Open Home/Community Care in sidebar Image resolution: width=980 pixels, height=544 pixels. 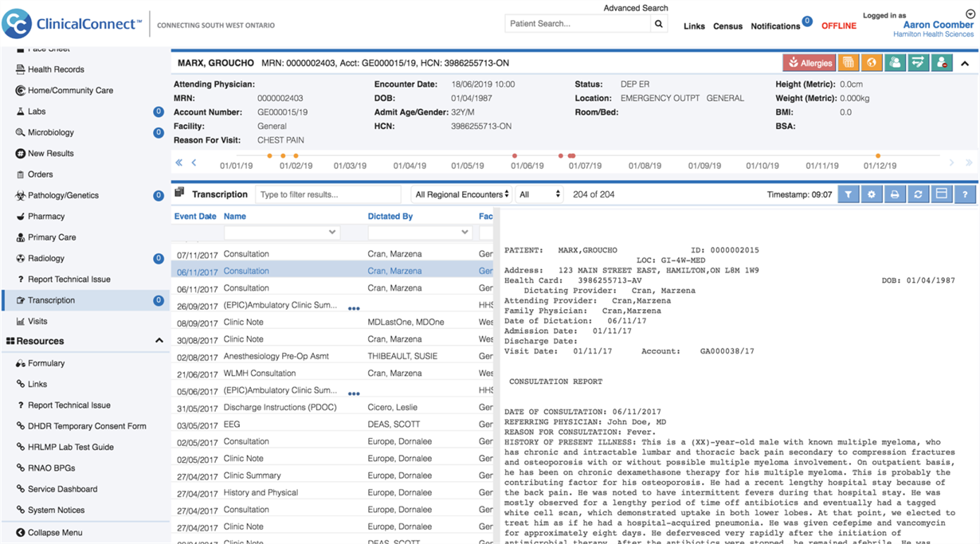coord(70,90)
